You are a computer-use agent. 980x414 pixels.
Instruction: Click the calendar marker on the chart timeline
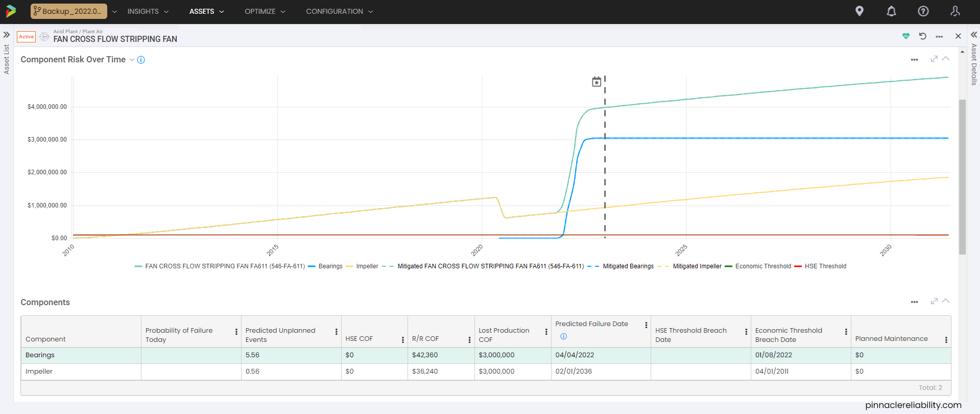coord(596,82)
